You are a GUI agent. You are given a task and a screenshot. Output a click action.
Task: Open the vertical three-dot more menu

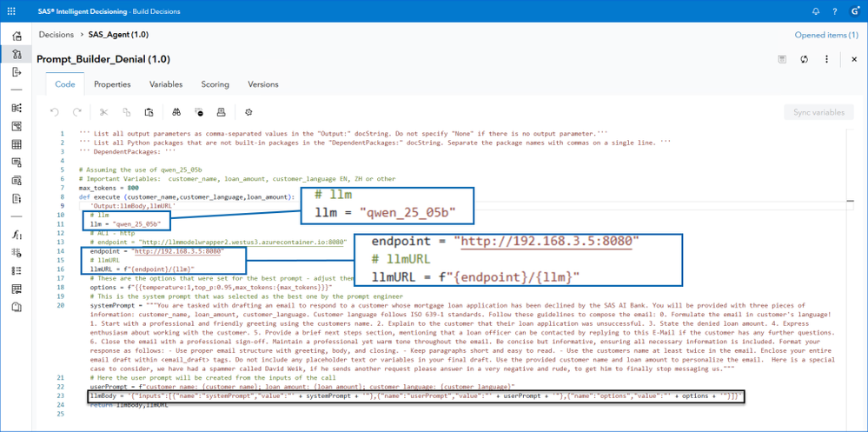pyautogui.click(x=826, y=59)
